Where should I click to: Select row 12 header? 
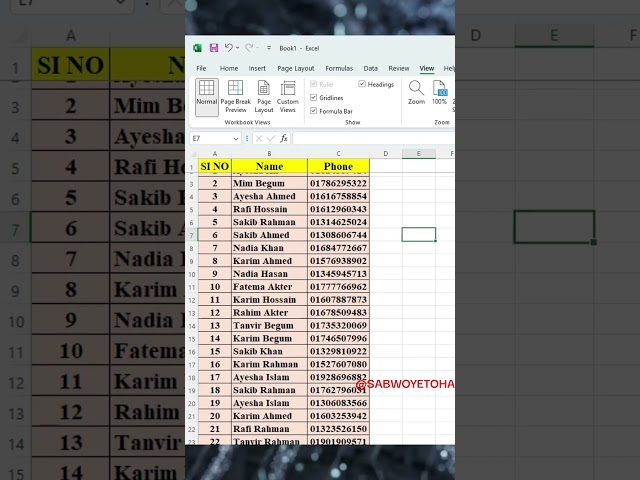(x=192, y=300)
